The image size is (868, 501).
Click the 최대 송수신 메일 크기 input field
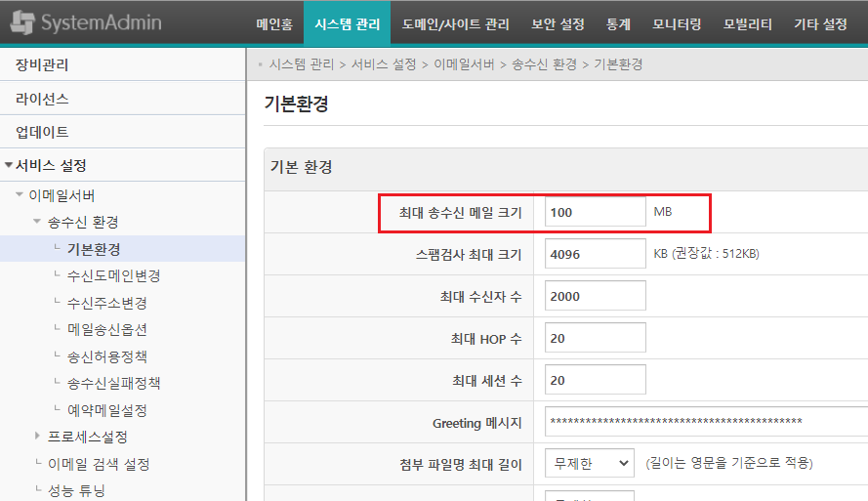[x=595, y=212]
